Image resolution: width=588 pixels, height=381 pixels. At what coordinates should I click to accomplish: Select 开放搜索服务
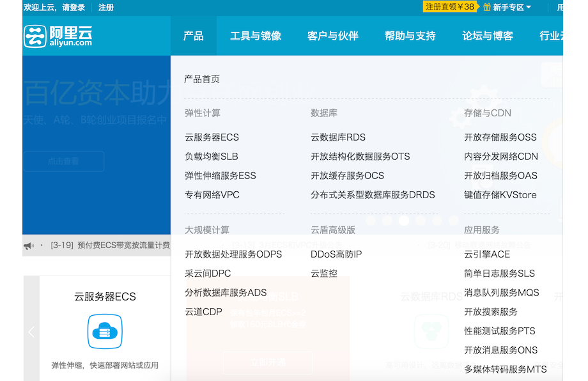coord(491,311)
